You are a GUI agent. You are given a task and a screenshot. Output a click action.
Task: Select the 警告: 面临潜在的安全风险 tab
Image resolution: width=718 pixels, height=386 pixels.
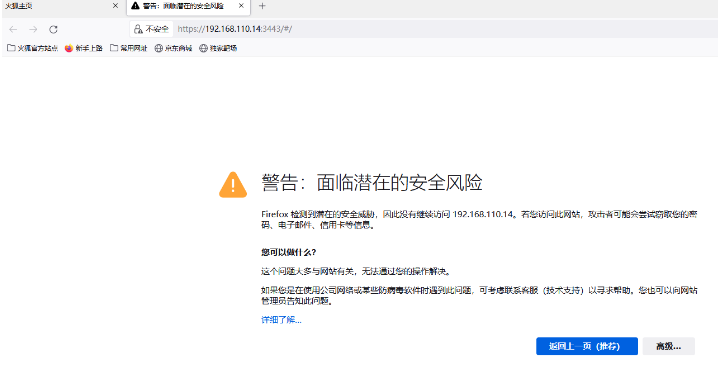pos(188,6)
